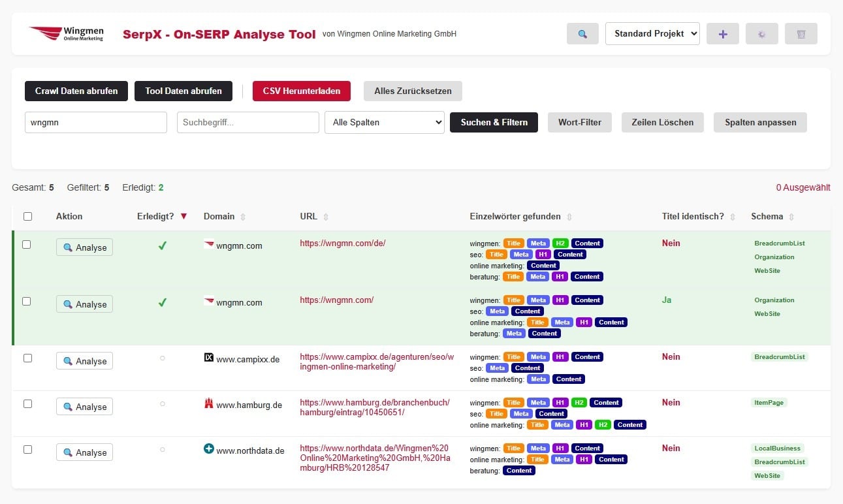
Task: Click the hamburg.de favicon
Action: 209,403
